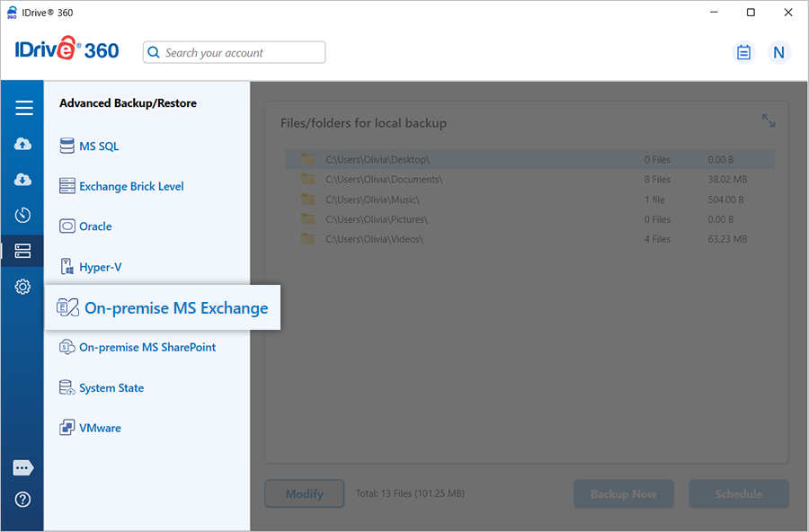Click the chat feedback icon

(23, 468)
